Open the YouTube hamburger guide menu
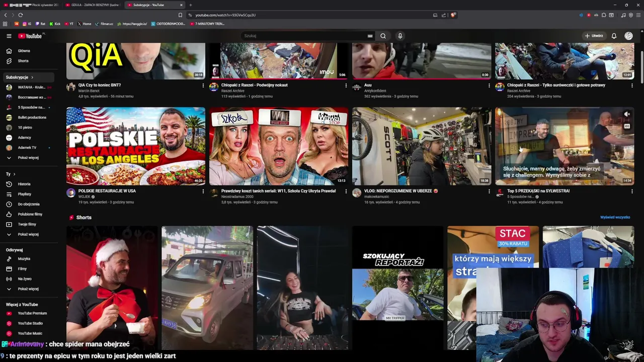Viewport: 644px width, 362px height. click(9, 36)
